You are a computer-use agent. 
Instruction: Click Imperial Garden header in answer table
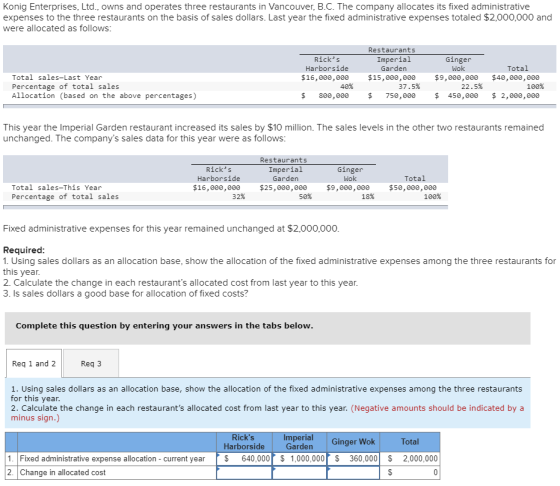coord(299,442)
